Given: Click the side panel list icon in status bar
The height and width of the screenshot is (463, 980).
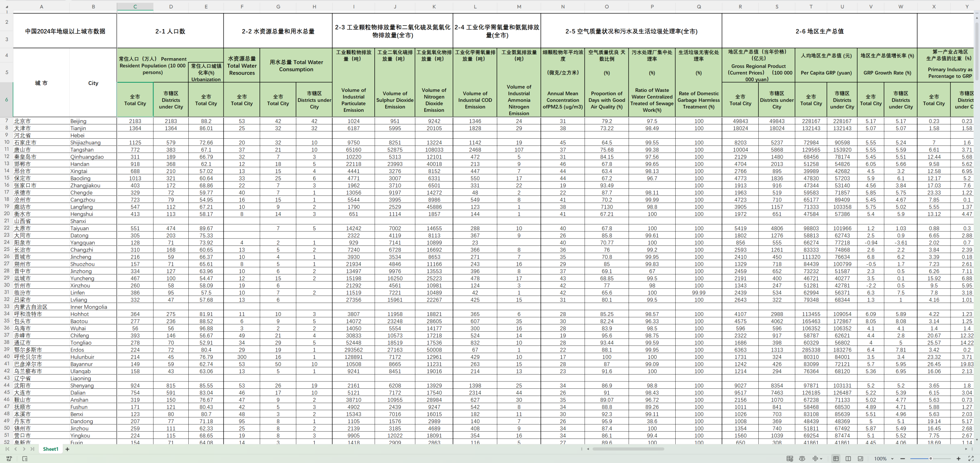Looking at the screenshot, I should pos(25,458).
